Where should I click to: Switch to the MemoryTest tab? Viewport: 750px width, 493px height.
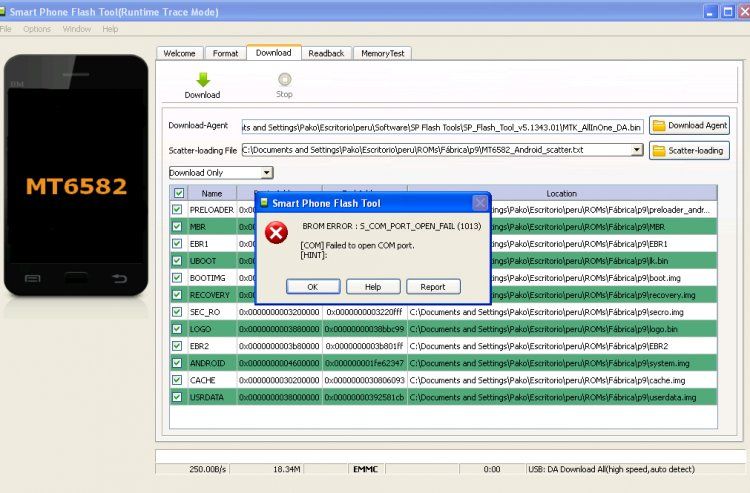coord(383,54)
